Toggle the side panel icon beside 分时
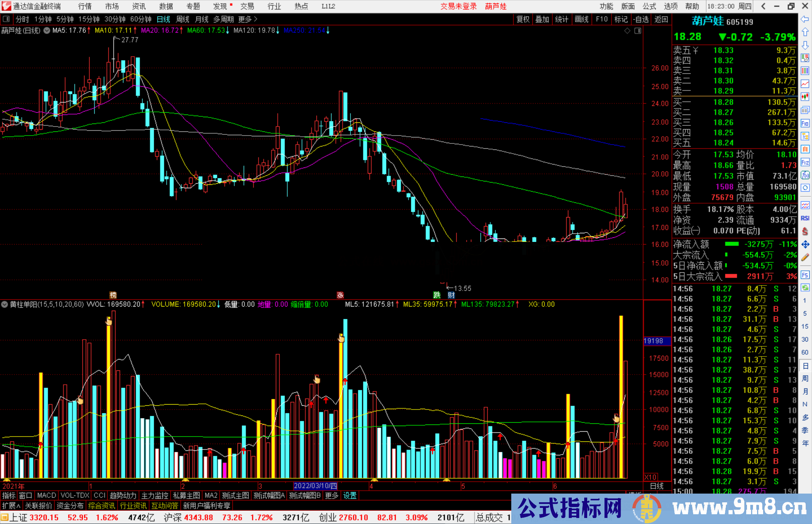812x524 pixels. point(6,19)
